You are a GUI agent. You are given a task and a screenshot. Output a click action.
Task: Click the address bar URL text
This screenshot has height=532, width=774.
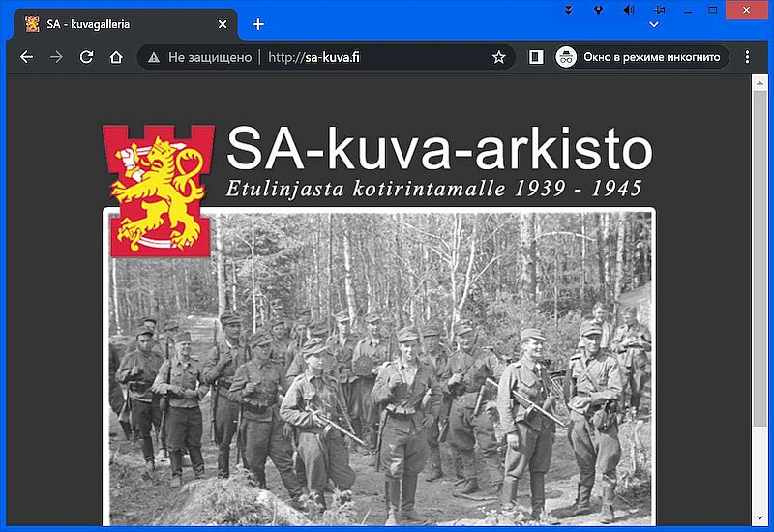click(x=318, y=57)
